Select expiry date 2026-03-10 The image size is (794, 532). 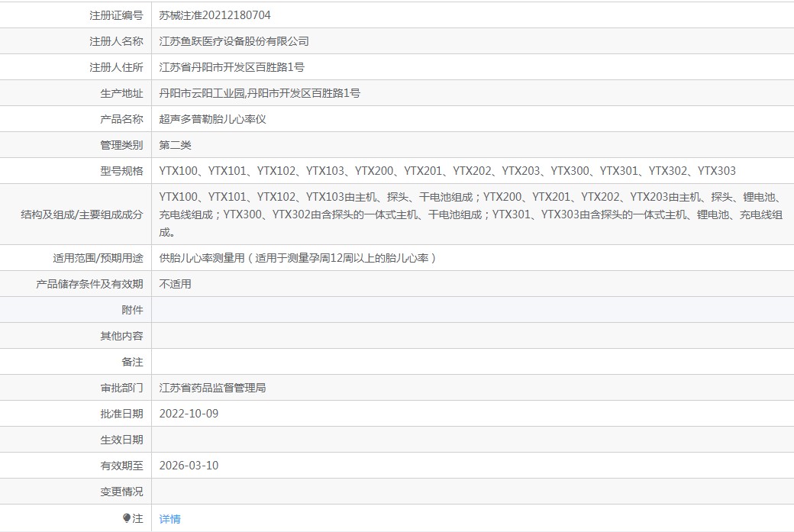189,466
